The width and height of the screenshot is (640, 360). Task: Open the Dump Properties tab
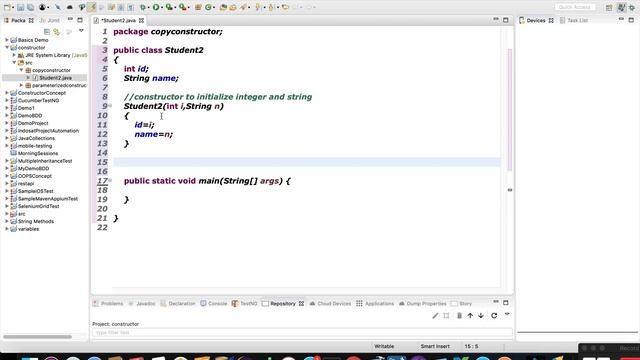422,304
